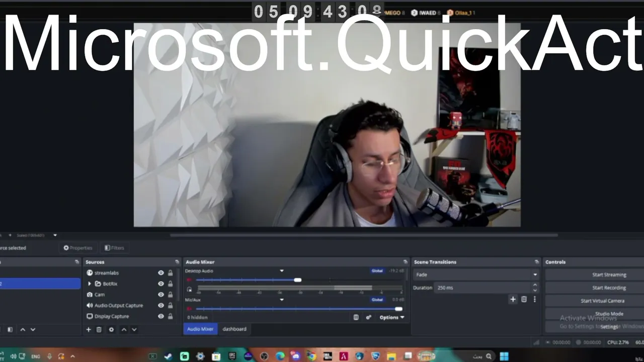Move scene down in Scenes panel

pyautogui.click(x=33, y=330)
